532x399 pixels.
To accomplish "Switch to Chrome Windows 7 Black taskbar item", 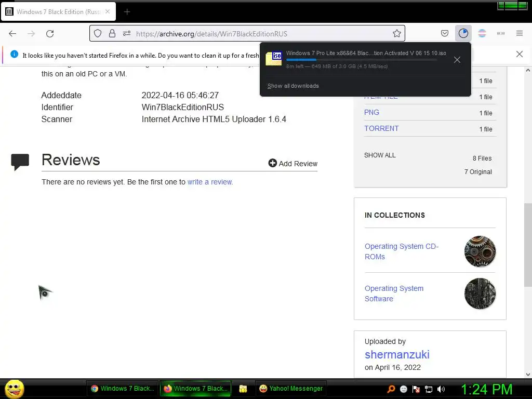I will click(123, 389).
